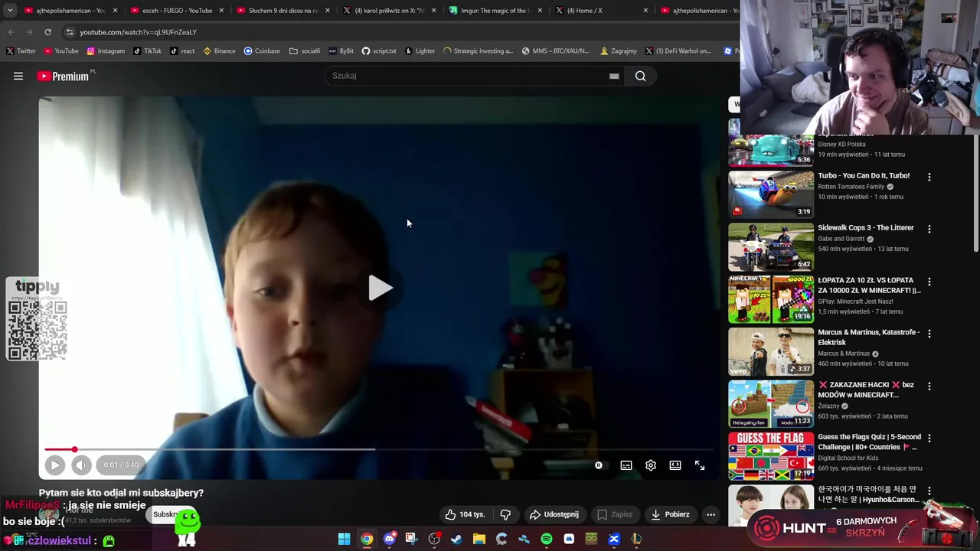The width and height of the screenshot is (980, 551).
Task: Open the Windows Start menu
Action: pos(344,540)
